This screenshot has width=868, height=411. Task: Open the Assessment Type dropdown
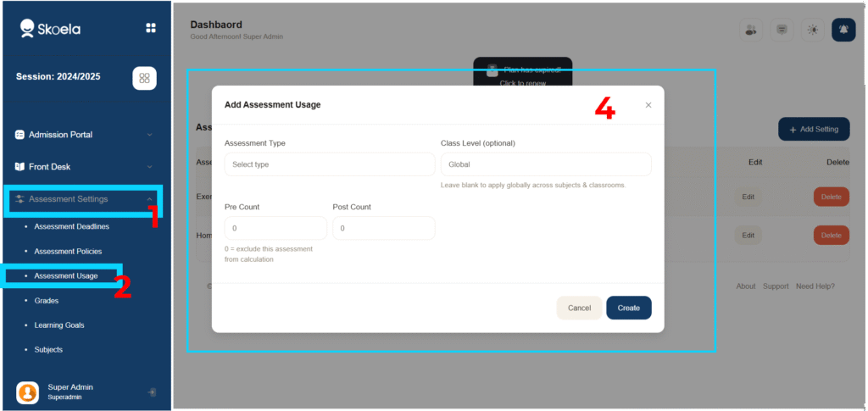tap(329, 164)
